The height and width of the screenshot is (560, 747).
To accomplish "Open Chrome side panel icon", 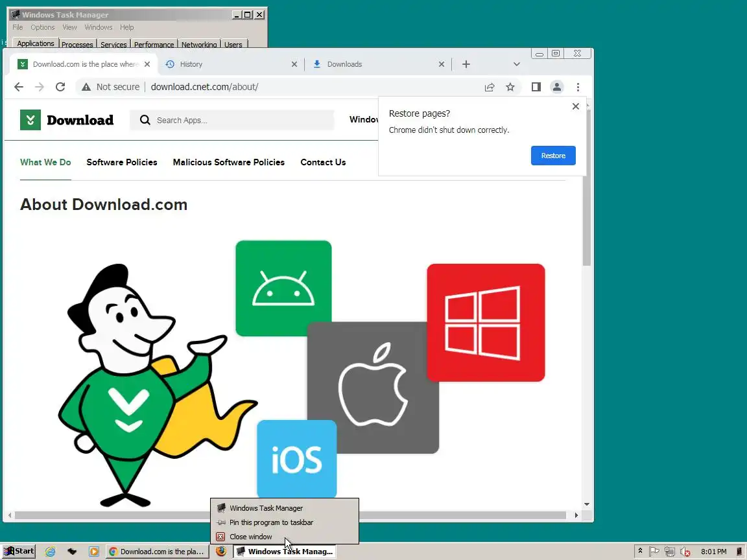I will point(536,87).
